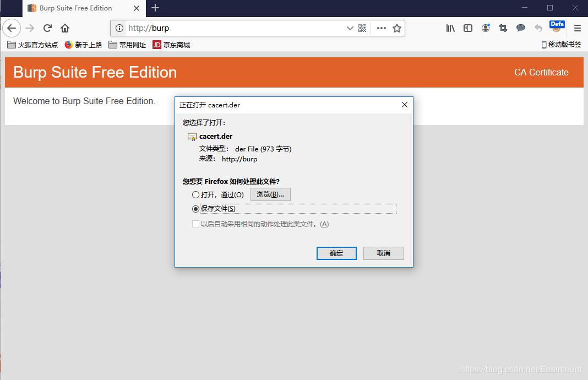Viewport: 588px width, 380px height.
Task: Show site information icon in address bar
Action: click(x=119, y=28)
